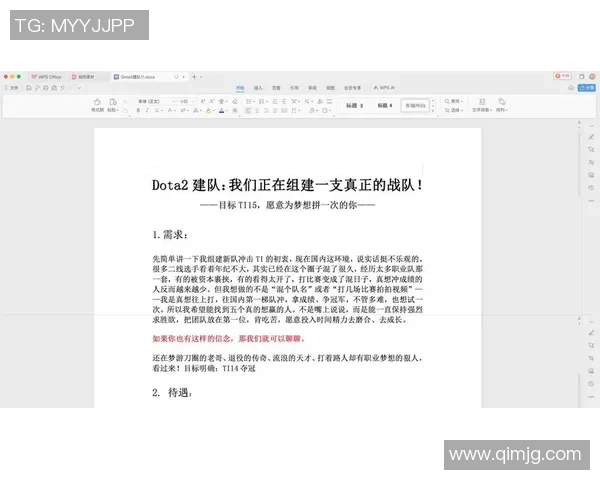Image resolution: width=600 pixels, height=480 pixels.
Task: Click the Paste (粘贴) clipboard icon
Action: pos(113,101)
